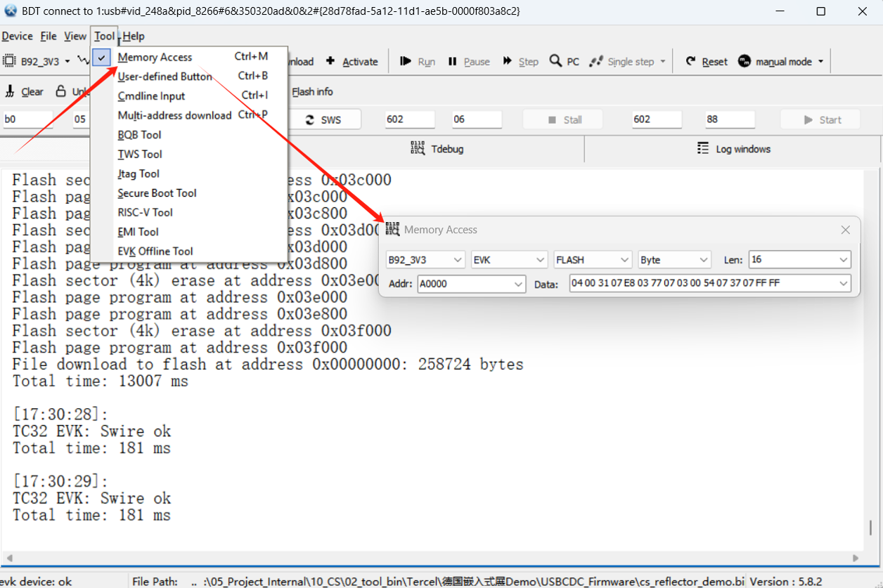
Task: Click the PC magnifier icon
Action: pos(555,62)
